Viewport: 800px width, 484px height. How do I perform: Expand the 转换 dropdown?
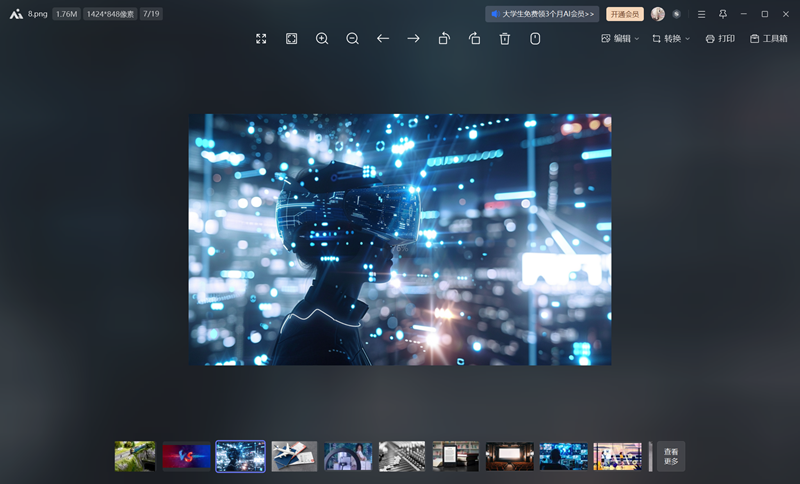(x=671, y=38)
